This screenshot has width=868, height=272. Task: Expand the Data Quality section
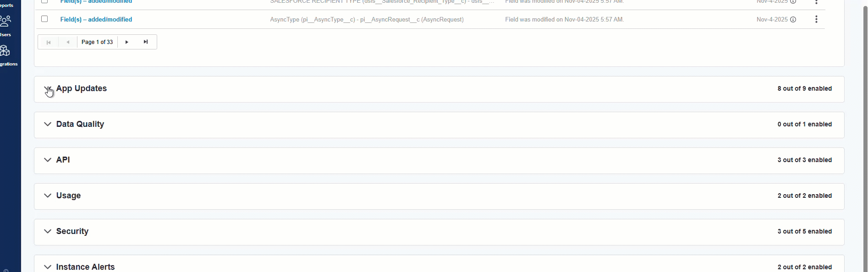pyautogui.click(x=48, y=125)
